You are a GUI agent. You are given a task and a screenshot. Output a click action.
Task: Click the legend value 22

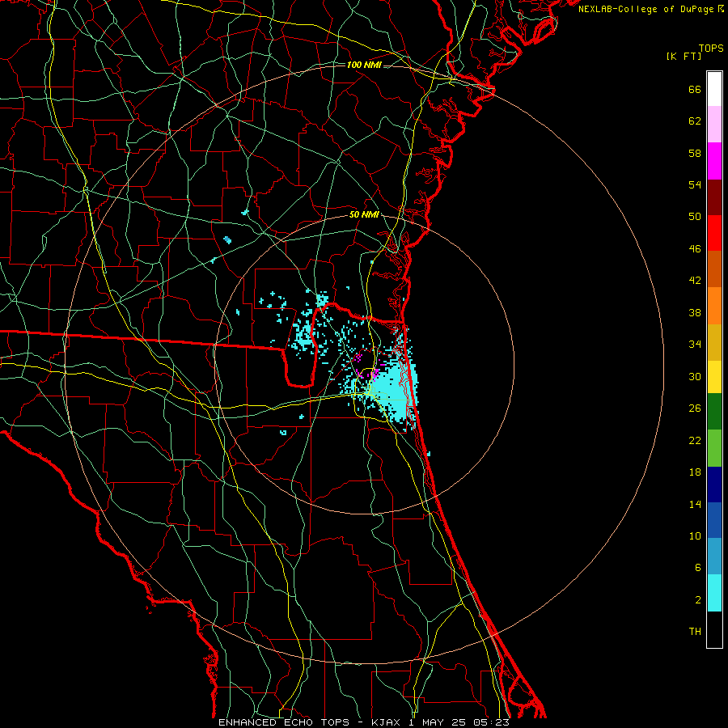[695, 440]
